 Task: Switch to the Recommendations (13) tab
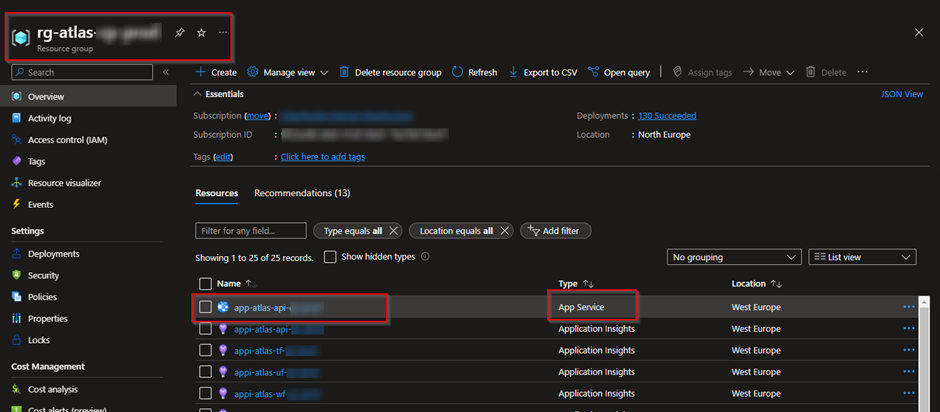tap(301, 193)
